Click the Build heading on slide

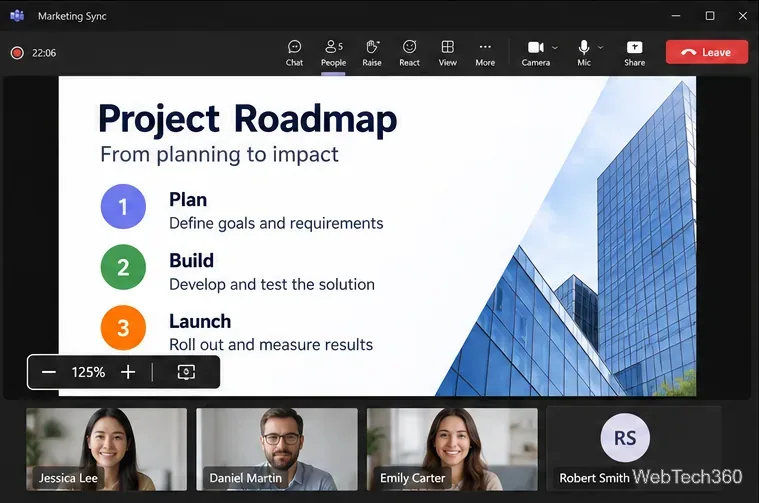click(191, 260)
